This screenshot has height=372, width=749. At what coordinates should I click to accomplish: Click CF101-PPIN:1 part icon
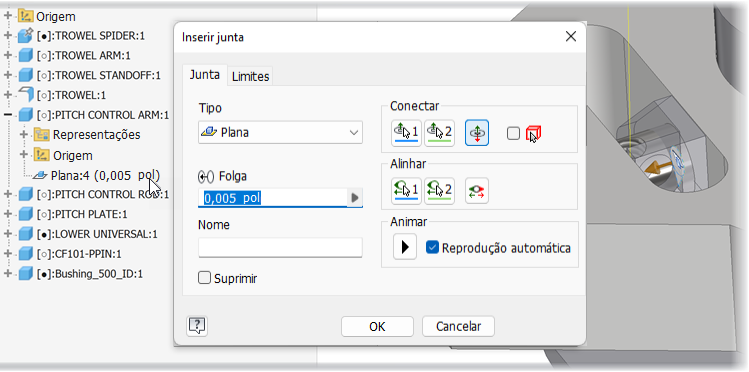pos(25,254)
